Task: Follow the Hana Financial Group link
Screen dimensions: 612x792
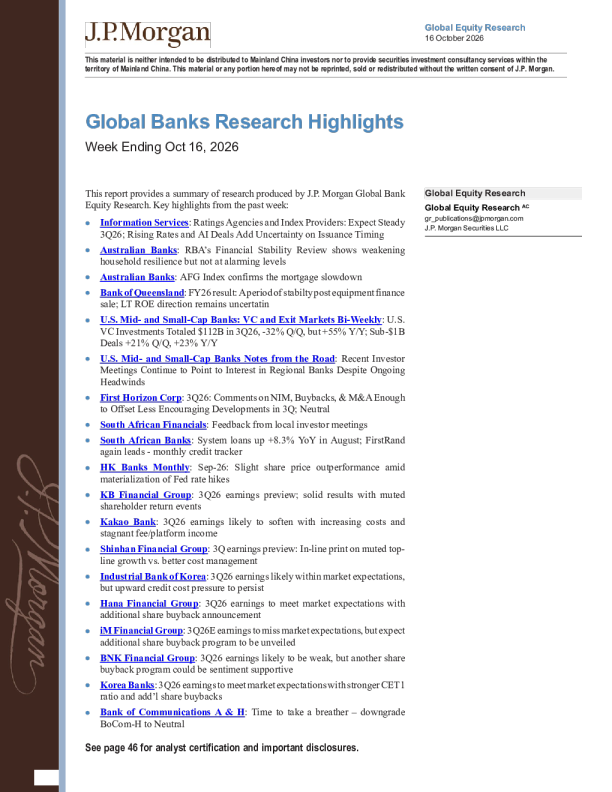Action: point(149,604)
